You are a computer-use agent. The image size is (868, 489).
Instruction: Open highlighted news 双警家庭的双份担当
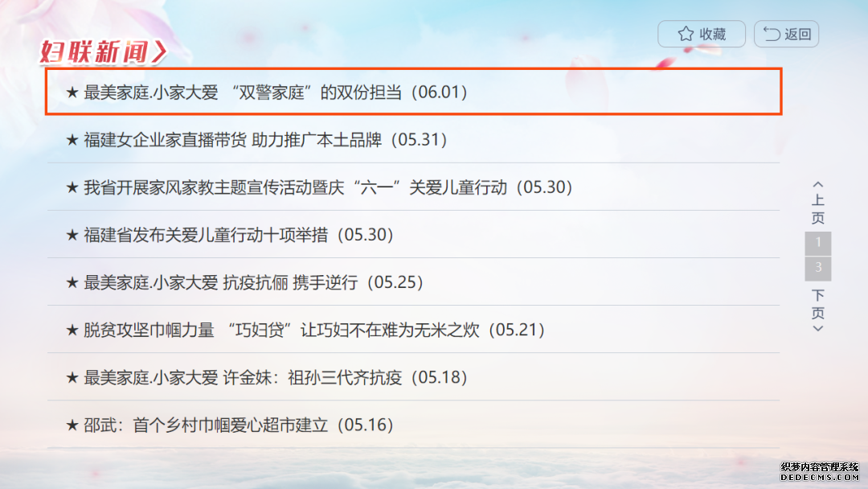(414, 92)
